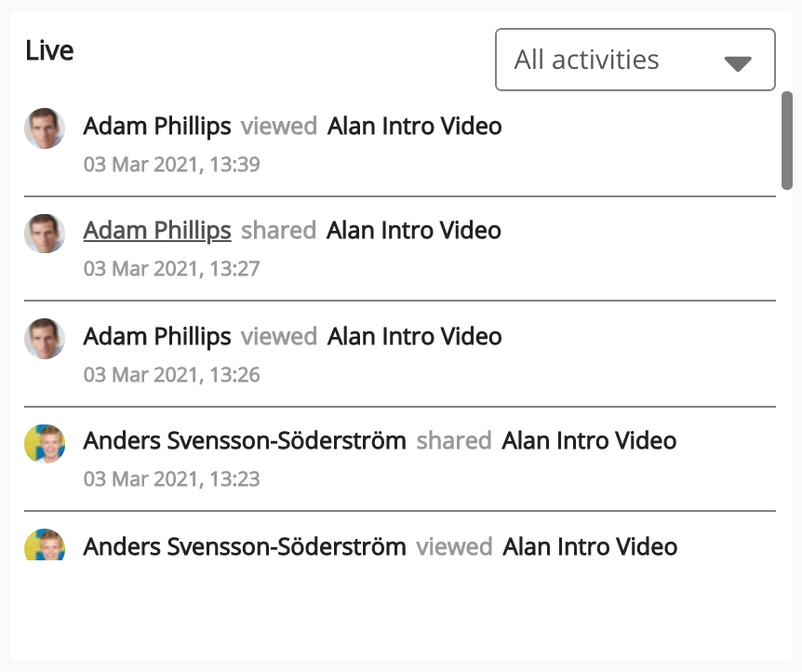This screenshot has width=802, height=672.
Task: Click the 03 Mar 2021, 13:23 timestamp
Action: [171, 479]
